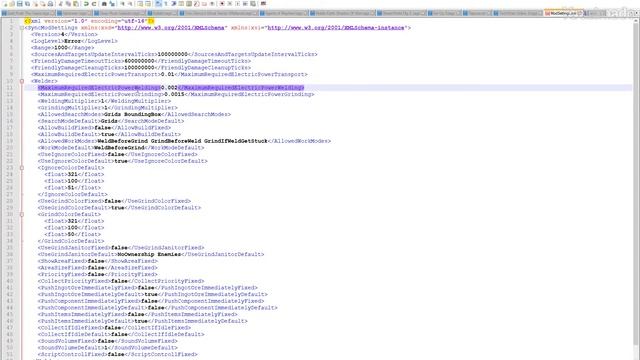Click the UseGrindJanitorDefault value NoOwnership Enemies
The height and width of the screenshot is (360, 640).
tap(149, 254)
